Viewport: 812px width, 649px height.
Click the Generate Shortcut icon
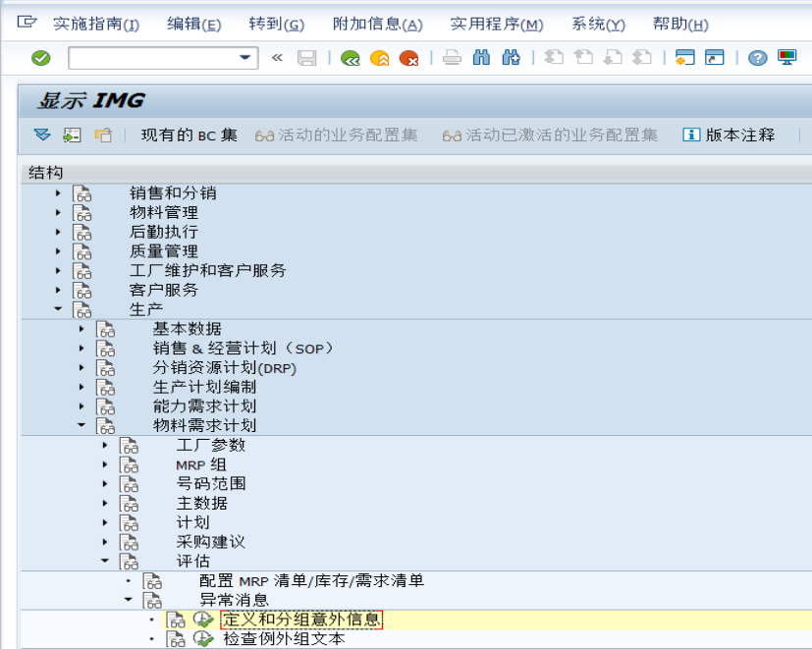pyautogui.click(x=714, y=58)
